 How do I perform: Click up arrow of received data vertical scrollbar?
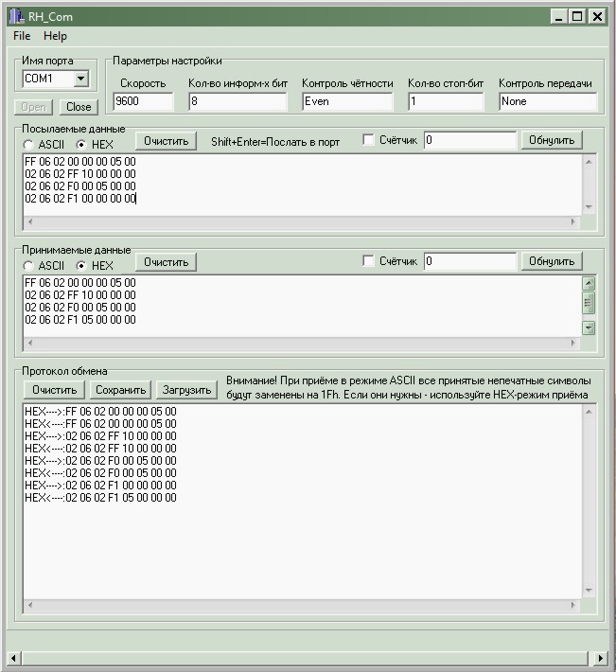pyautogui.click(x=589, y=284)
